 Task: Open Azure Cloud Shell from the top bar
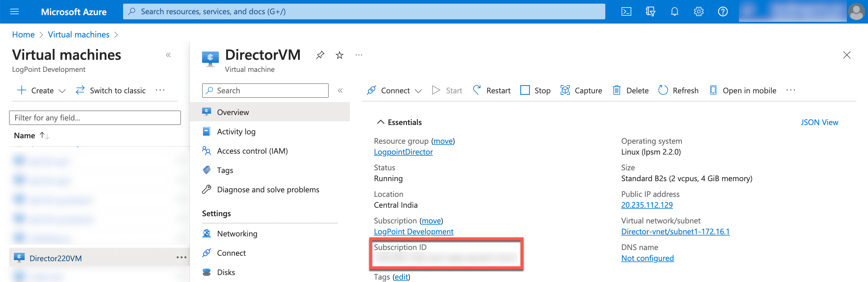(626, 11)
